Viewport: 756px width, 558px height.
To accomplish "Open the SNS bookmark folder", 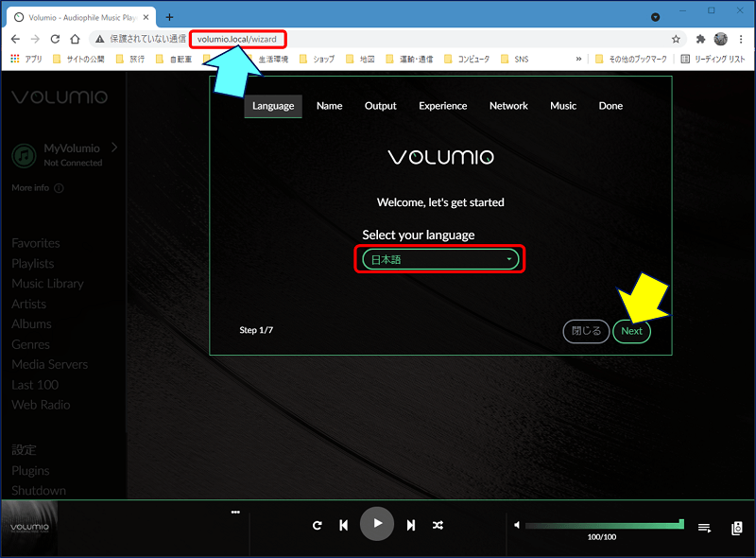I will coord(515,59).
